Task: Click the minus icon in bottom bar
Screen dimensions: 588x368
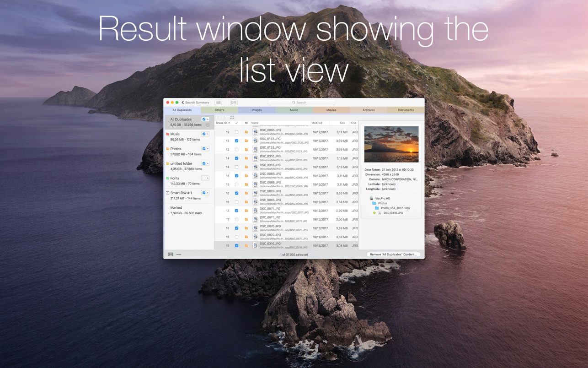Action: pos(179,254)
